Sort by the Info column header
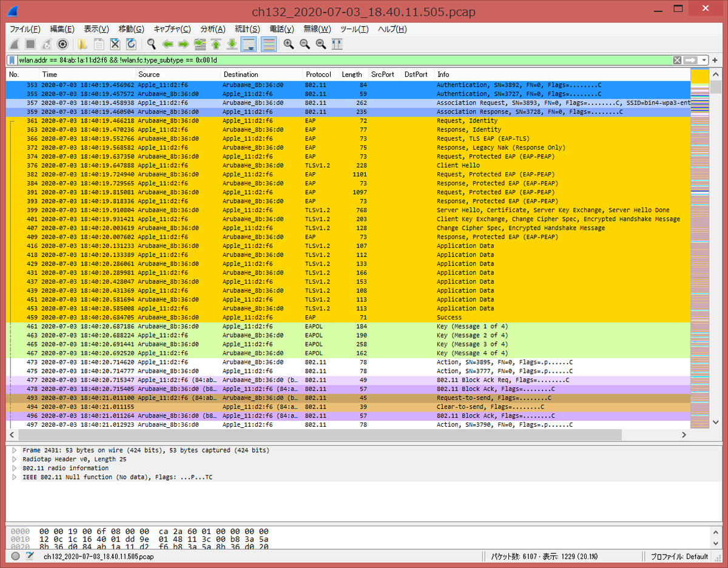 (562, 75)
